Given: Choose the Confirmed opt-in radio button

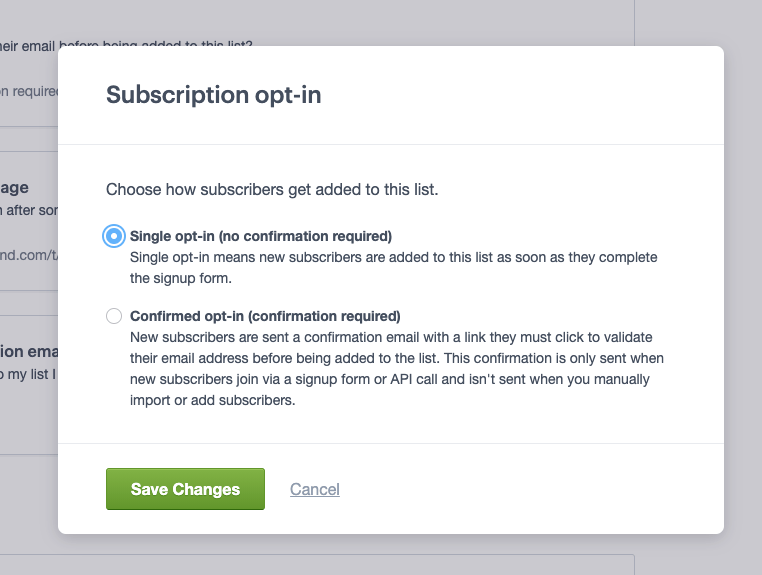Looking at the screenshot, I should (x=114, y=316).
